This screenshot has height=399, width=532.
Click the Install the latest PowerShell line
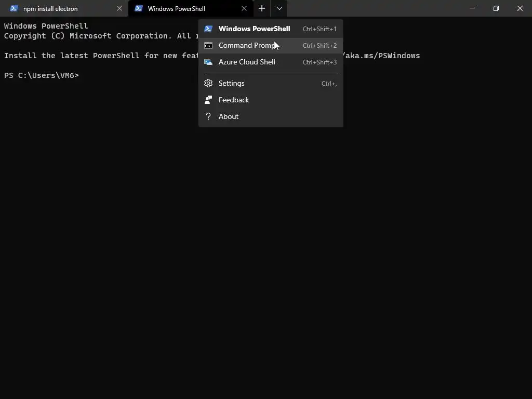[101, 56]
